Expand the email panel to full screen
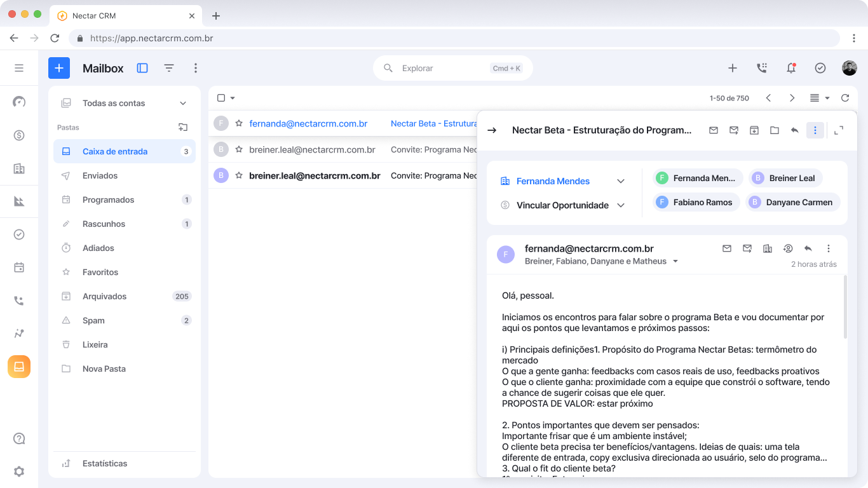868x488 pixels. click(839, 130)
